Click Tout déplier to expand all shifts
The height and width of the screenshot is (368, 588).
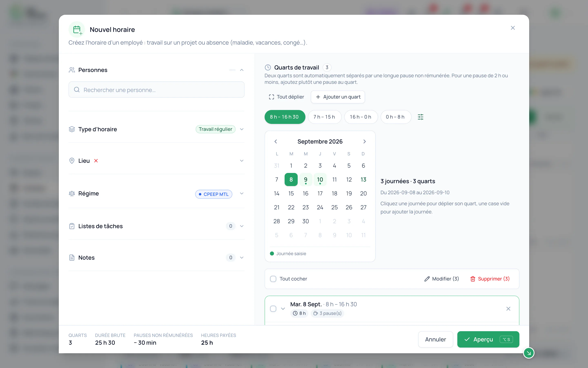tap(286, 97)
